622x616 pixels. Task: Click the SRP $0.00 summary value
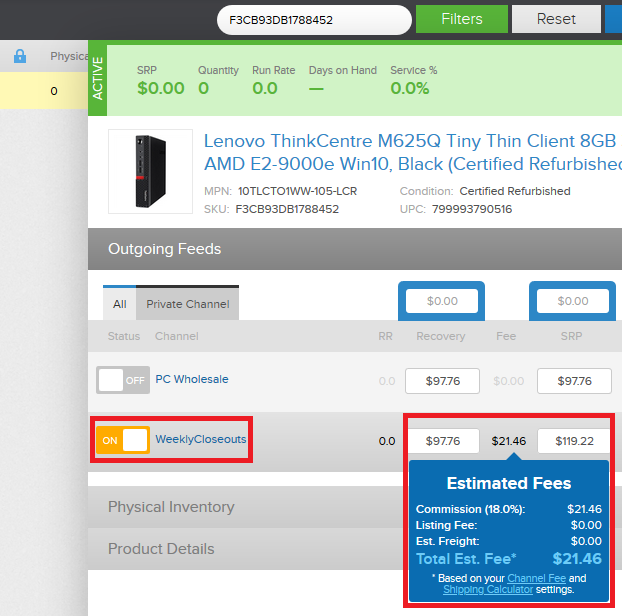(x=161, y=88)
